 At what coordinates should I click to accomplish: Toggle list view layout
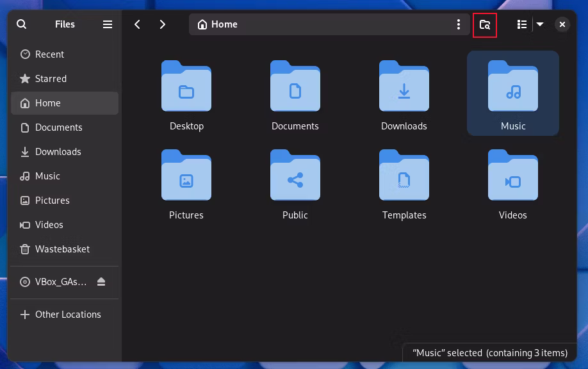coord(522,24)
